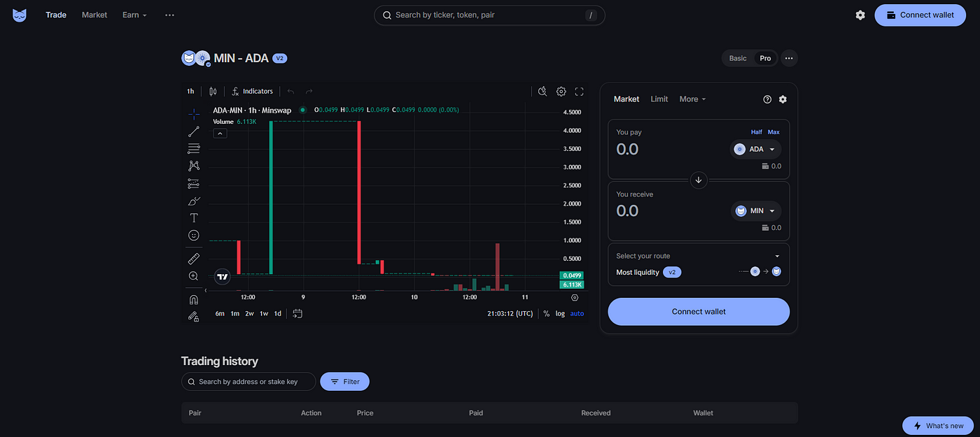
Task: Toggle lock all drawings icon
Action: 194,316
